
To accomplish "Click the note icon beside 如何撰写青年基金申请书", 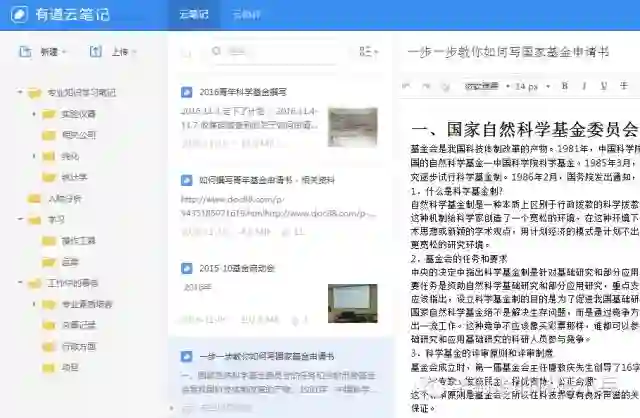I will (x=187, y=180).
